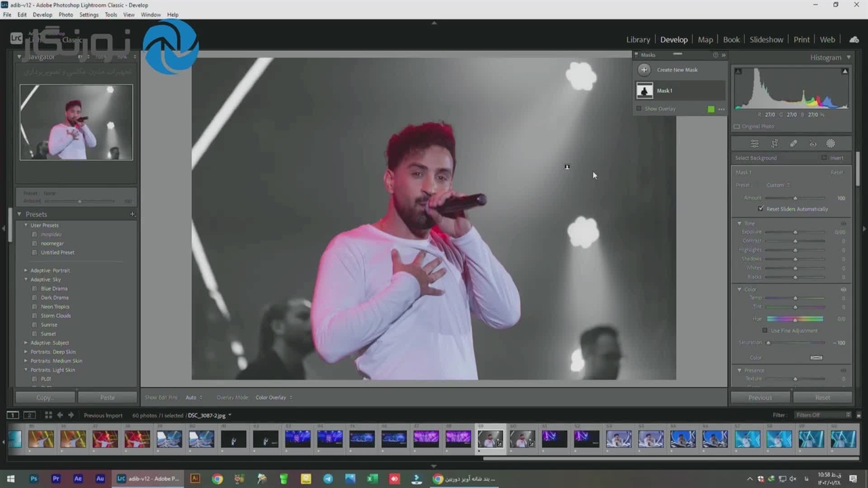The image size is (868, 488).
Task: Toggle the Original Photo checkbox
Action: tap(737, 127)
